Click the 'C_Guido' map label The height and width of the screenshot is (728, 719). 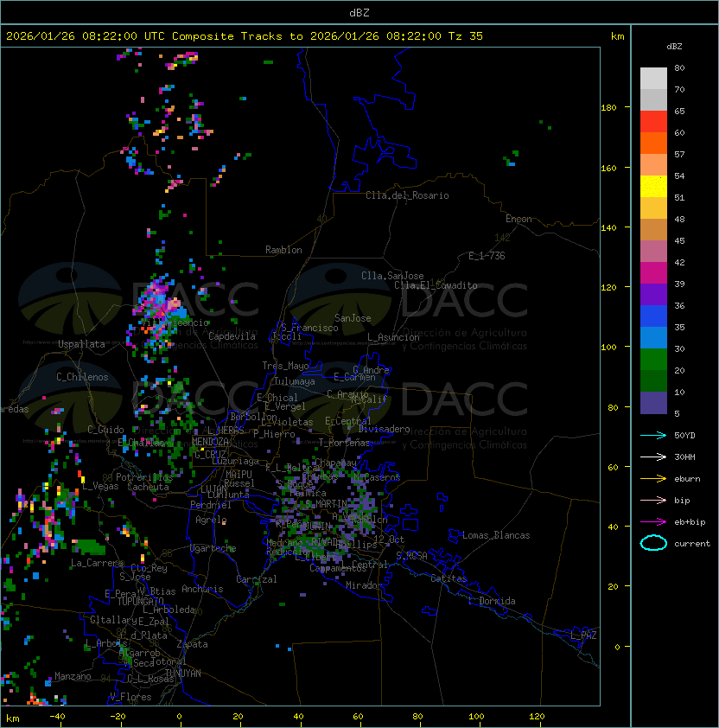(105, 430)
